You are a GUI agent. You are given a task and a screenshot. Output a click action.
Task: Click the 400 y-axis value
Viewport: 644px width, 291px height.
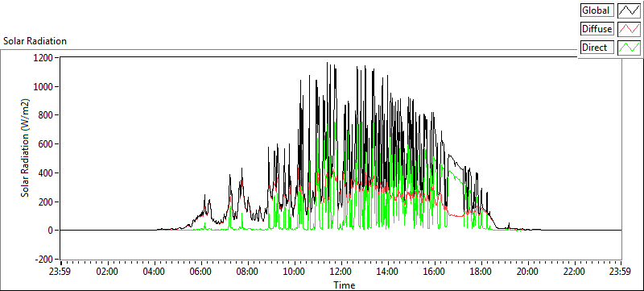click(x=46, y=173)
